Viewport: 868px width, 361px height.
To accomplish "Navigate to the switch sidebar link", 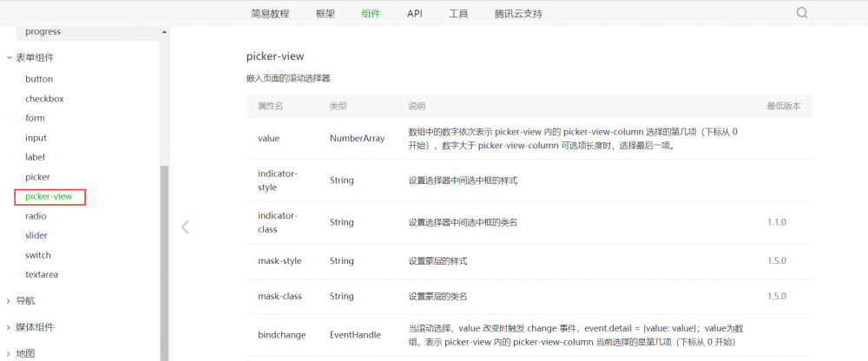I will pyautogui.click(x=38, y=255).
